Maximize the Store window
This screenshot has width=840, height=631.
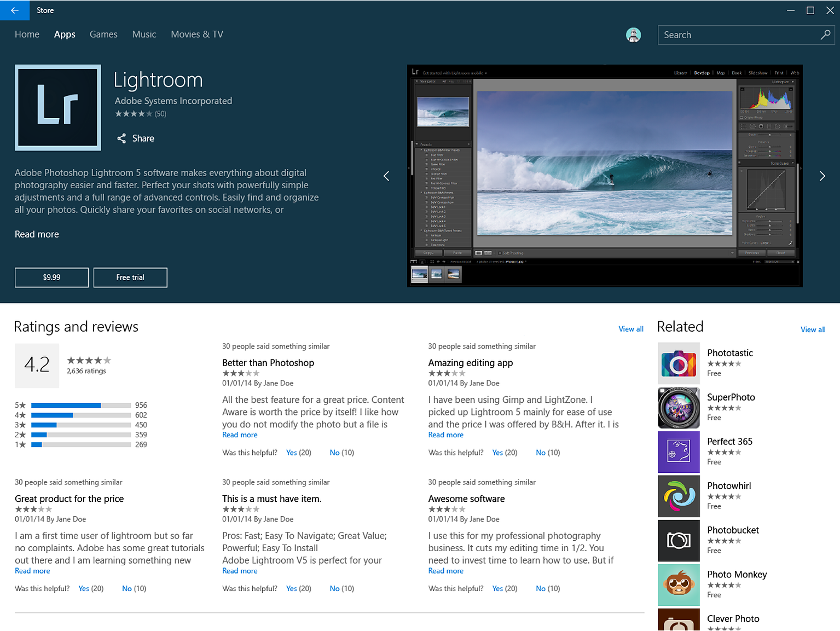tap(810, 10)
